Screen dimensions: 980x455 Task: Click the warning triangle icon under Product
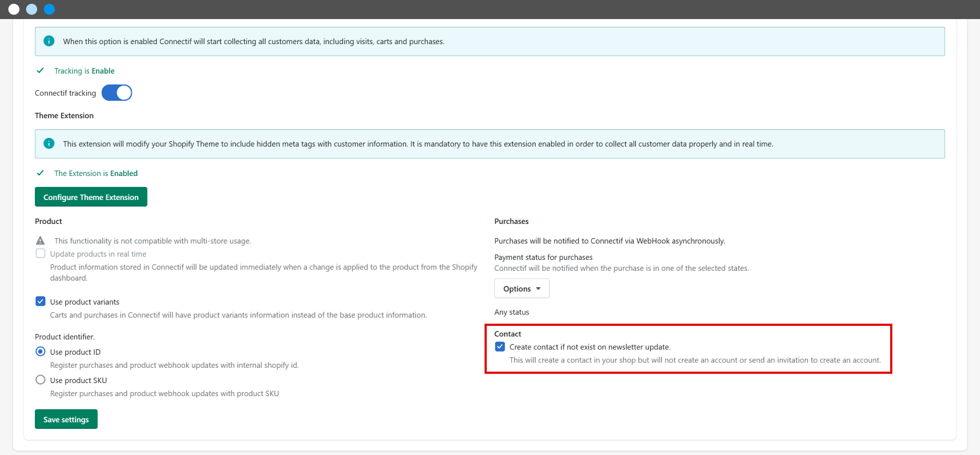pyautogui.click(x=40, y=240)
